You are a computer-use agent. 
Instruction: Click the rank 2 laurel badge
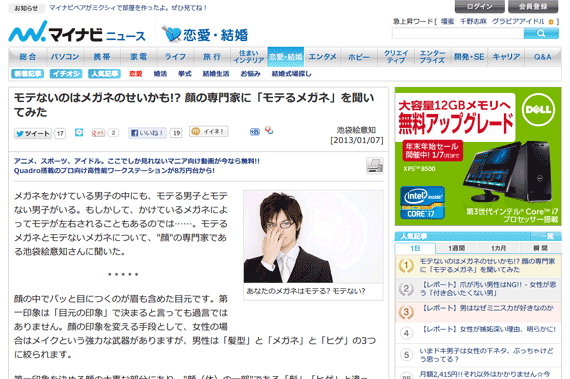[x=406, y=289]
